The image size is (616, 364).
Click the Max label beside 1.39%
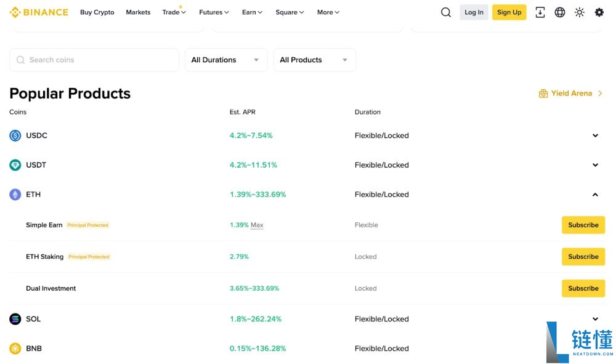257,225
